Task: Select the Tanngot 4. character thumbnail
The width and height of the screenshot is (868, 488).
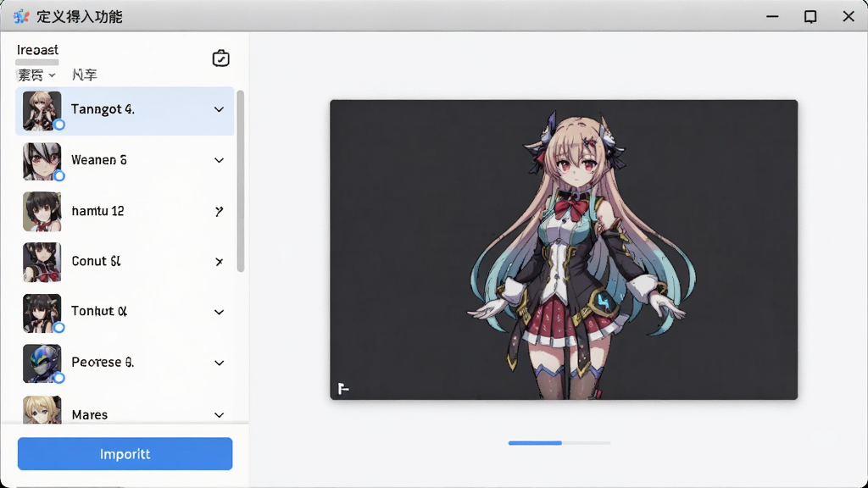Action: pyautogui.click(x=42, y=111)
